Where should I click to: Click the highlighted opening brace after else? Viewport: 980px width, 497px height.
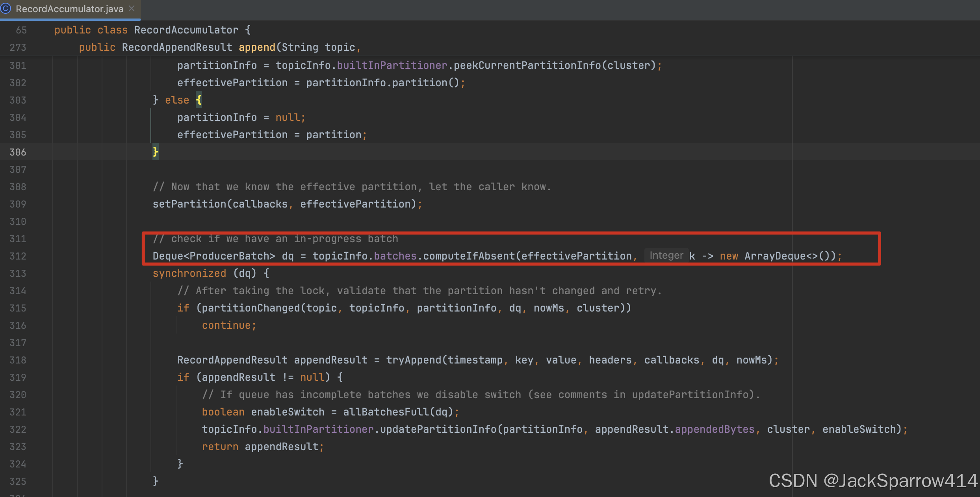click(x=199, y=100)
